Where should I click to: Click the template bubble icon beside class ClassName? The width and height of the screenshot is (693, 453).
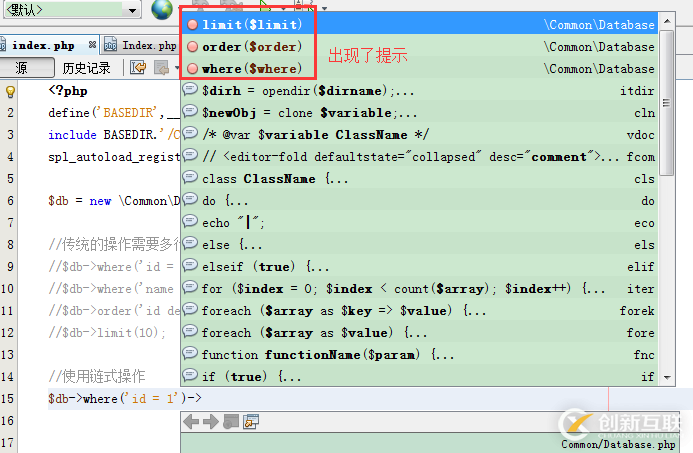click(x=190, y=177)
